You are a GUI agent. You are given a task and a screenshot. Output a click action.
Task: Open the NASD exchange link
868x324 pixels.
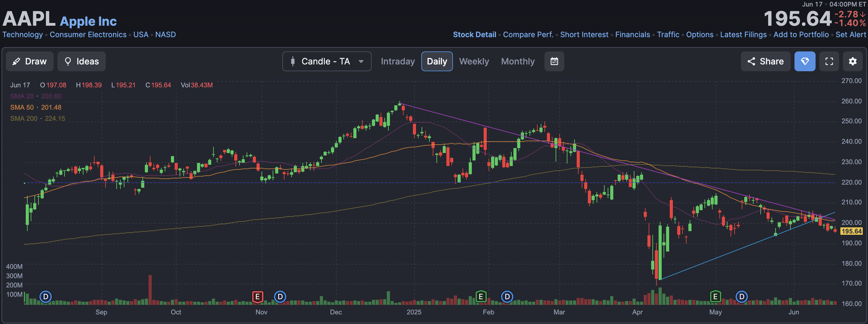[x=165, y=35]
